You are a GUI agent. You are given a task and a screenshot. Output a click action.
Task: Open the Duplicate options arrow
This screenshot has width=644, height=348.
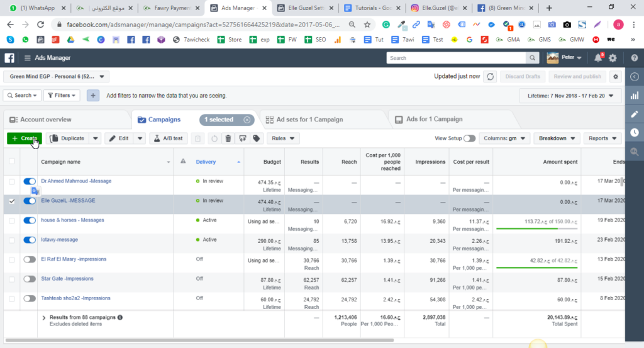click(x=96, y=138)
